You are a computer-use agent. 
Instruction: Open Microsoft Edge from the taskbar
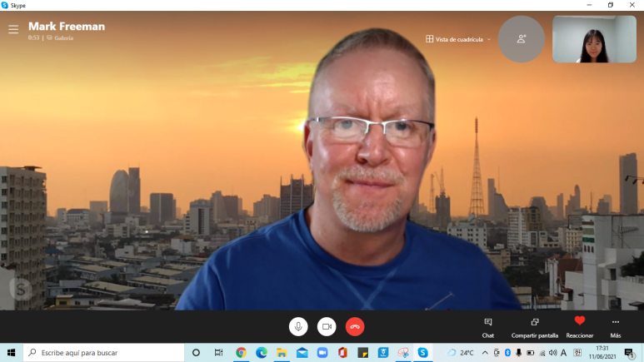point(262,353)
